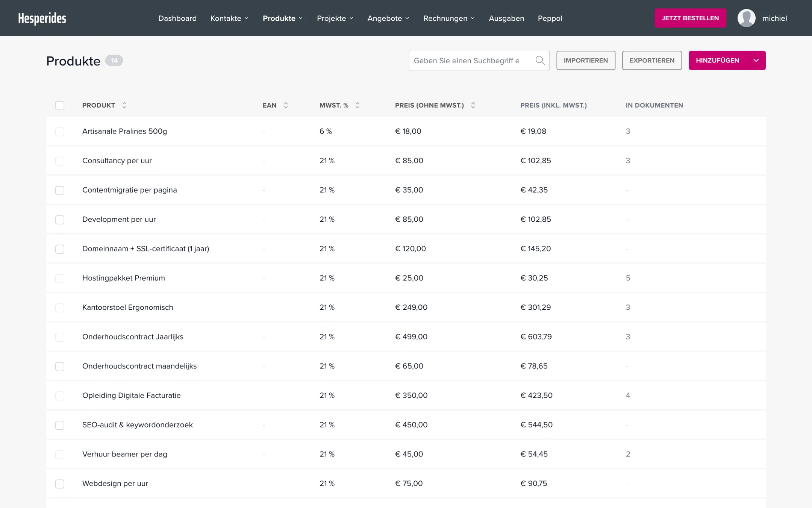
Task: Select the Webdesign per uur checkbox
Action: [x=60, y=484]
